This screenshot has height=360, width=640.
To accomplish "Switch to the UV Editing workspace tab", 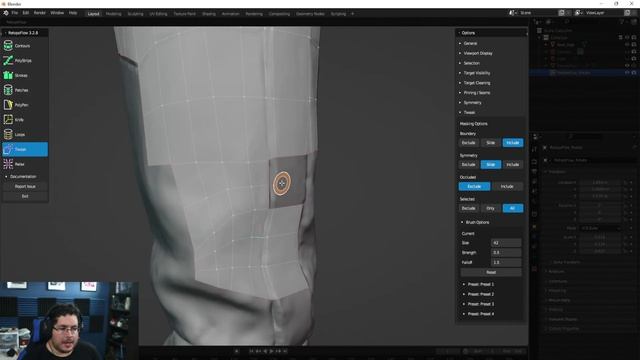I will tap(158, 14).
